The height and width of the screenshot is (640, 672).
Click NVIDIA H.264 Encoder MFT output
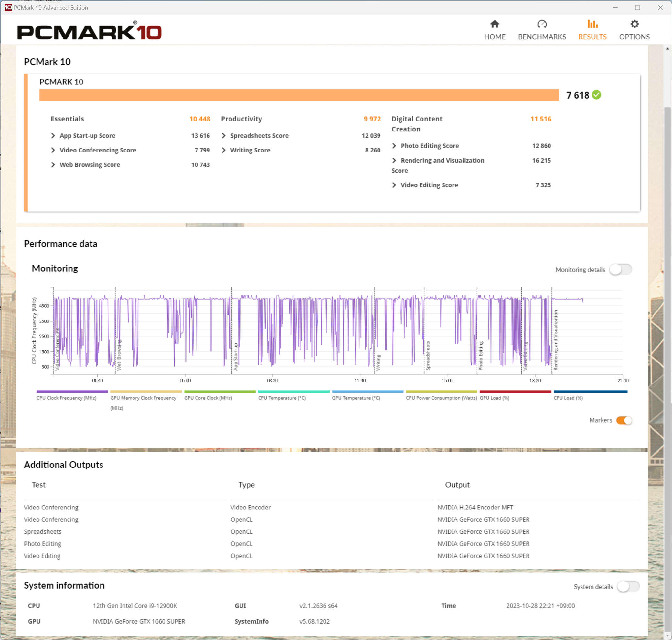coord(475,507)
